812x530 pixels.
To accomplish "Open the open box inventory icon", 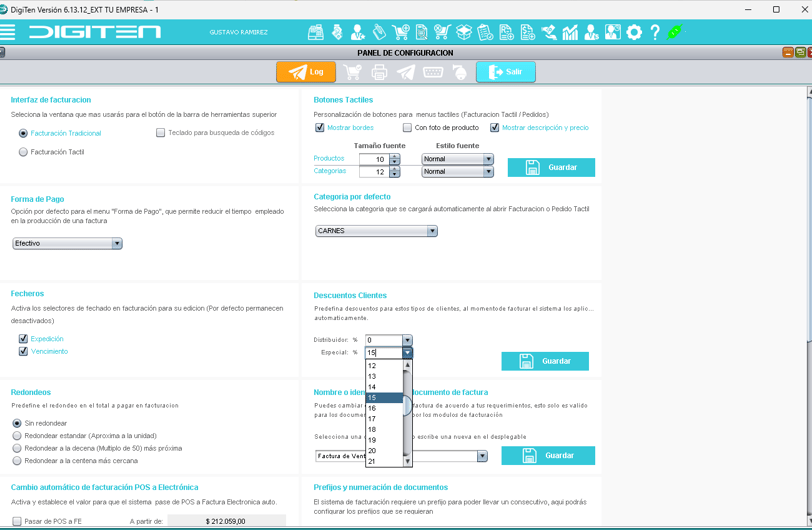I will (463, 32).
